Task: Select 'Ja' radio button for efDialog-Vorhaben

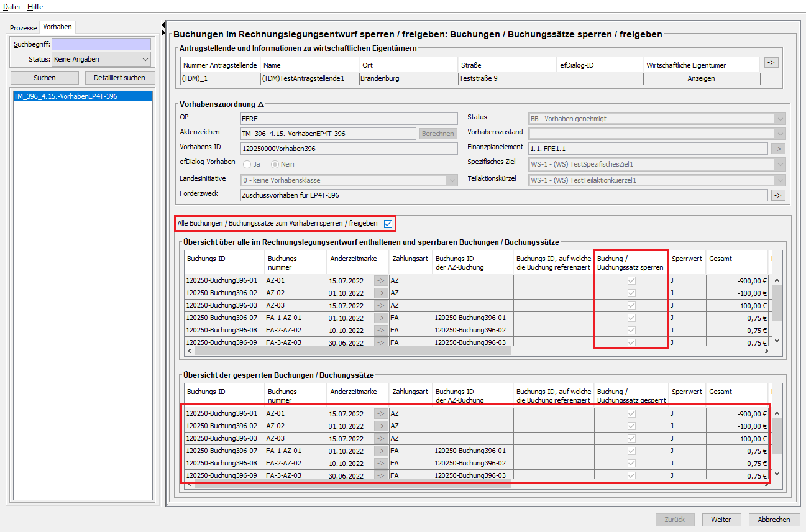Action: coord(247,164)
